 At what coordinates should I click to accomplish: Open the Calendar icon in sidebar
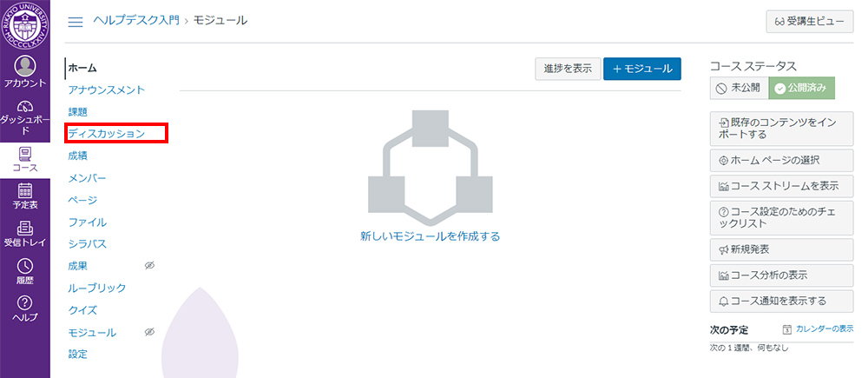25,192
